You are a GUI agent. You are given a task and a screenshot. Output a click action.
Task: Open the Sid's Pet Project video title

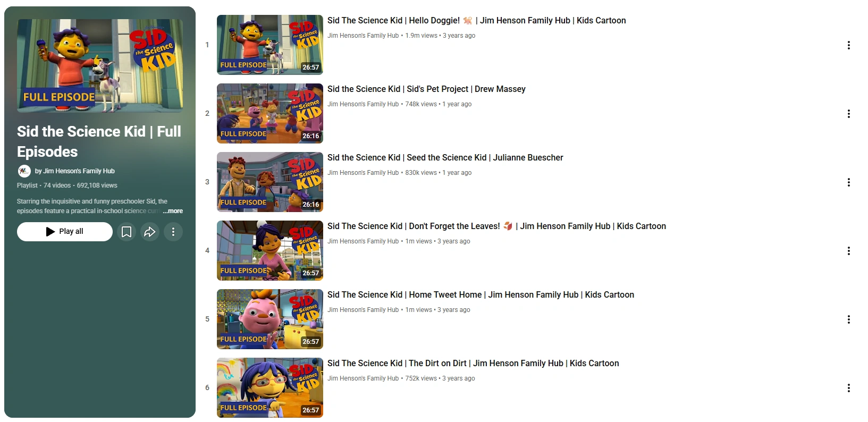click(x=426, y=89)
